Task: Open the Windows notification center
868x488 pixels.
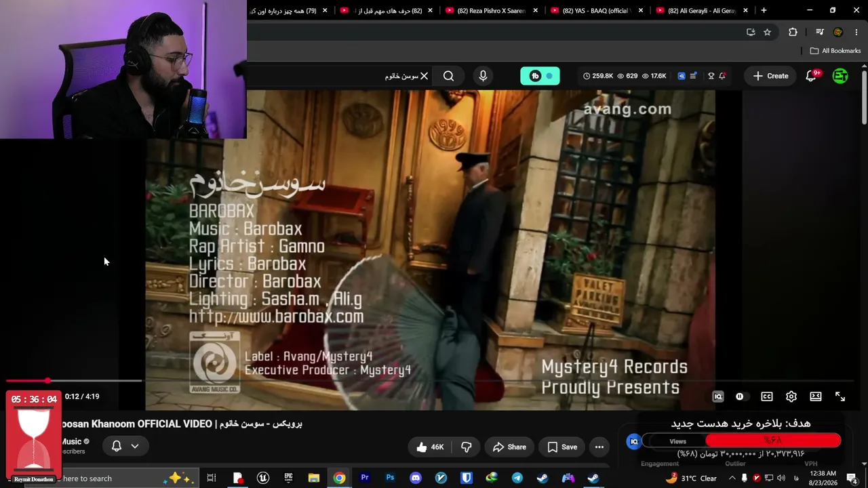Action: (x=852, y=478)
